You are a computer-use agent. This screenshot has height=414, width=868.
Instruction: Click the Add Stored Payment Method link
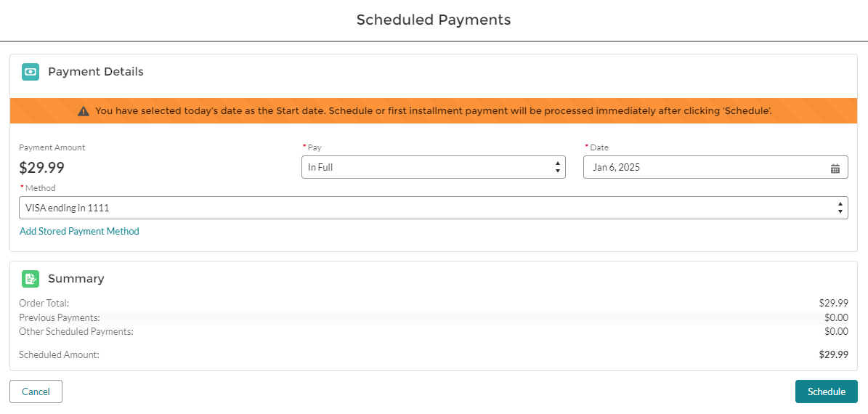click(x=79, y=232)
